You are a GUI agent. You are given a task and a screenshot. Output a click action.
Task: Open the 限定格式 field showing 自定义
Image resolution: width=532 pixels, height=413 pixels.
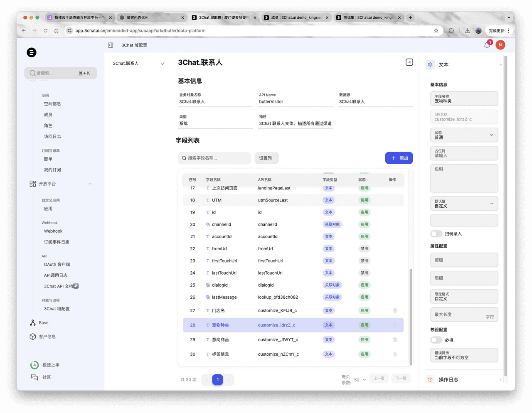coord(464,296)
